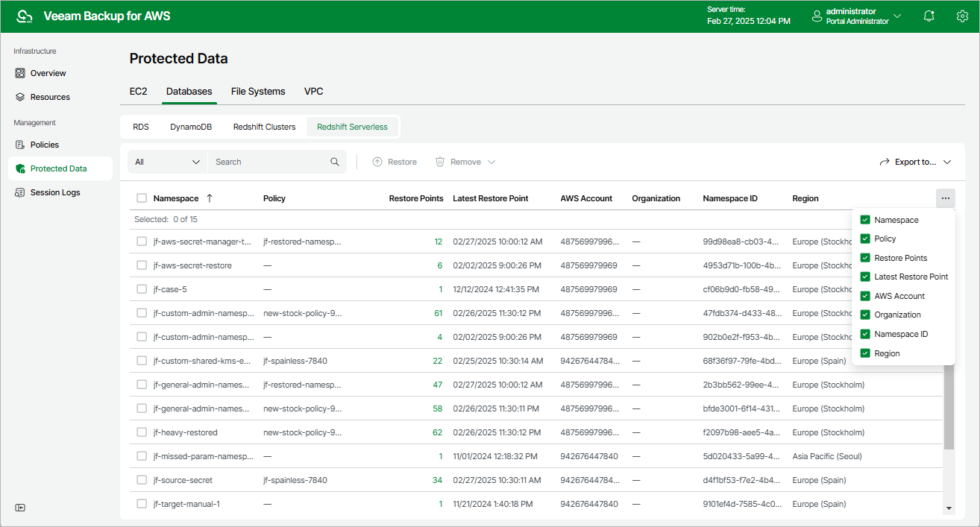Click the 61 restore points link
Viewport: 980px width, 527px height.
tap(438, 313)
